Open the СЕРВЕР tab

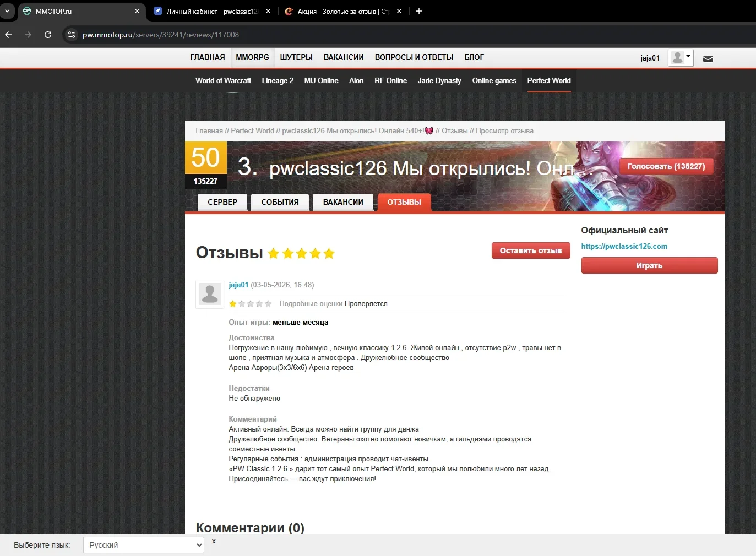pos(222,202)
